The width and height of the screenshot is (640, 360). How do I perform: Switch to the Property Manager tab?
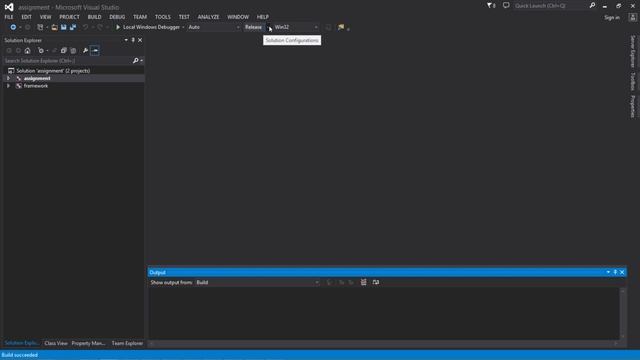pyautogui.click(x=88, y=343)
